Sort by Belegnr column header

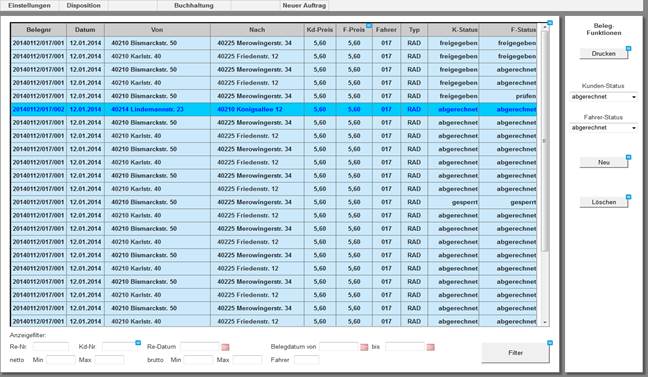38,30
